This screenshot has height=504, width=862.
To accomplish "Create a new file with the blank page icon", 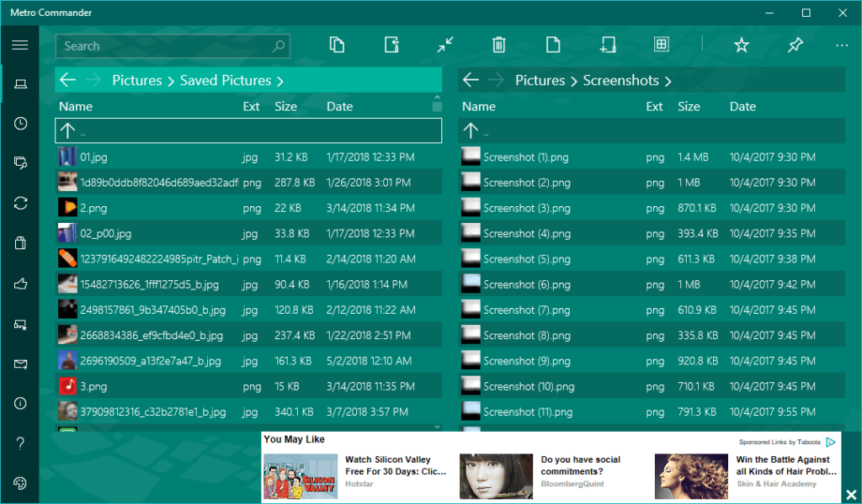I will (x=553, y=45).
